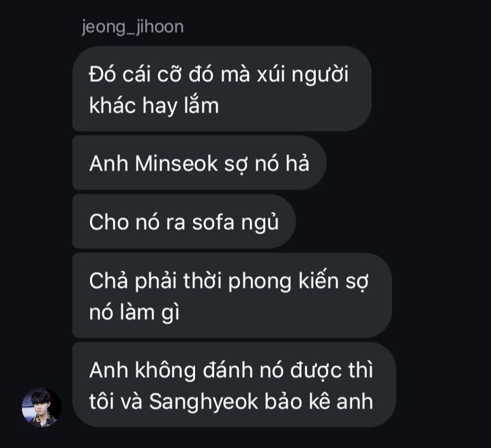The height and width of the screenshot is (448, 491).
Task: Click the words "phong kiến" in the fourth bubble
Action: (x=284, y=282)
